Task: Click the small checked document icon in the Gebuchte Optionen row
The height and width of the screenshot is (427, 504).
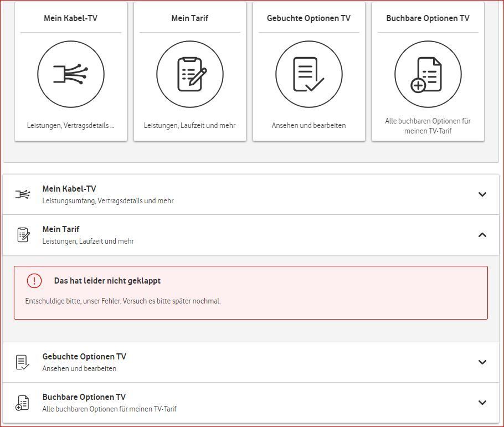Action: 23,362
